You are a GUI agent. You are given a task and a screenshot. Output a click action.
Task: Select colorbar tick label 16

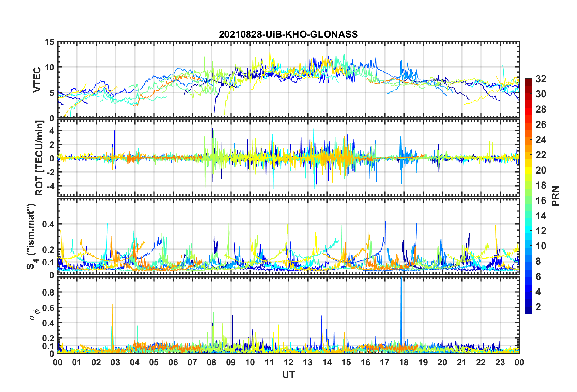coord(541,201)
